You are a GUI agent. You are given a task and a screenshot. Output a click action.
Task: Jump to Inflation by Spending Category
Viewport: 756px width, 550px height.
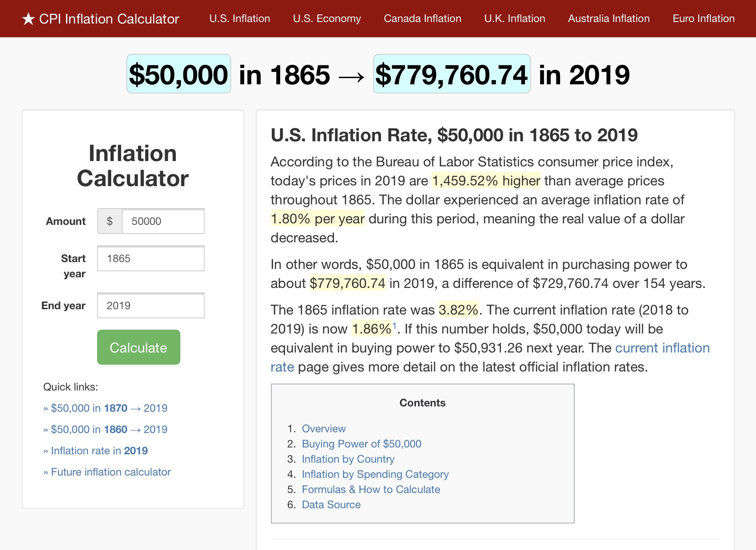(x=375, y=474)
